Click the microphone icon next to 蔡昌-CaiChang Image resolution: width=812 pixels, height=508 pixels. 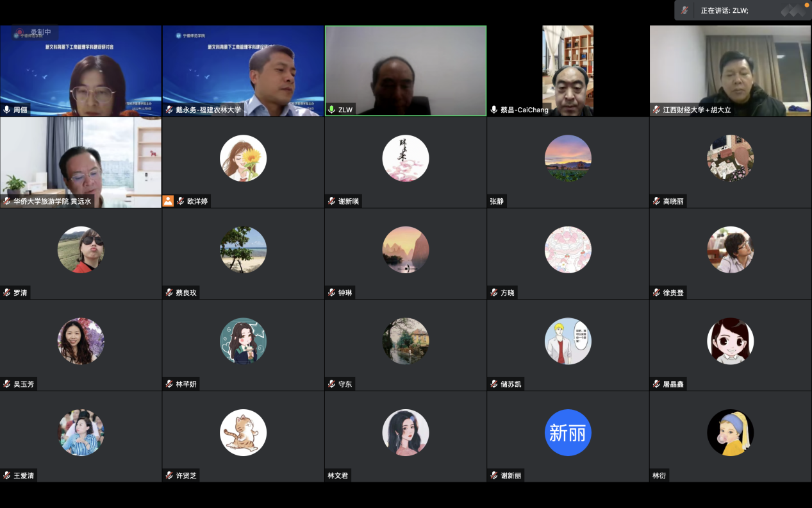point(494,110)
